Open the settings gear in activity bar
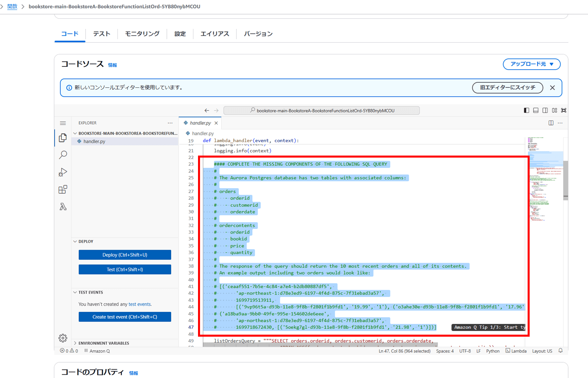588x378 pixels. pos(63,338)
